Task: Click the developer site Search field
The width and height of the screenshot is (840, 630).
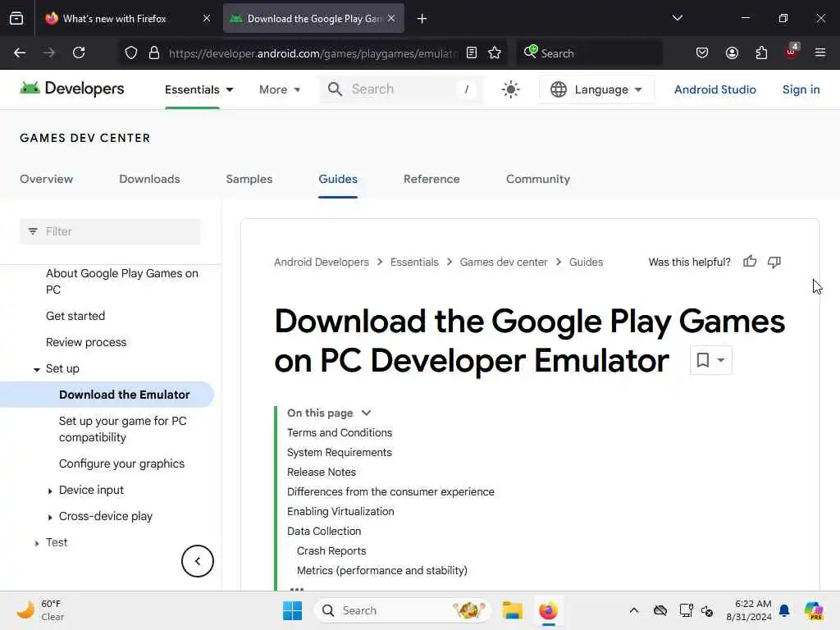Action: 400,89
